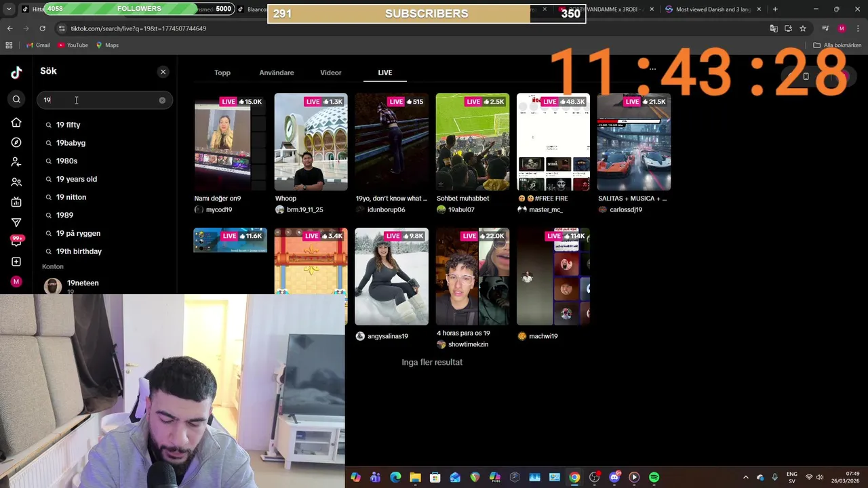This screenshot has height=488, width=868.
Task: Open File Explorer from the taskbar
Action: click(x=415, y=477)
